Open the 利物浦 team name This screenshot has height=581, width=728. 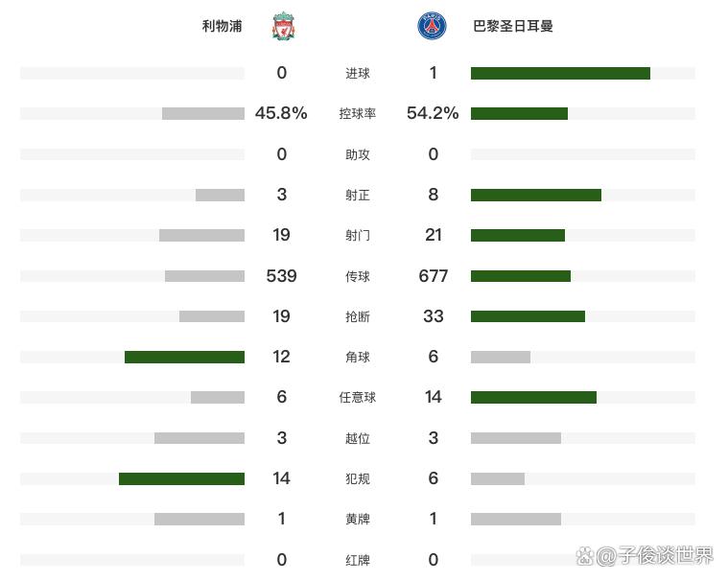(x=222, y=26)
